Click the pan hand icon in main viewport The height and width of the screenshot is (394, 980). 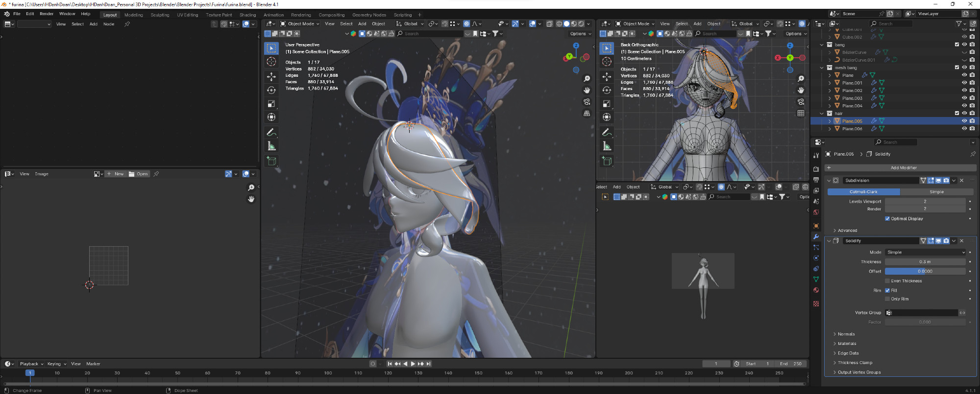point(587,91)
